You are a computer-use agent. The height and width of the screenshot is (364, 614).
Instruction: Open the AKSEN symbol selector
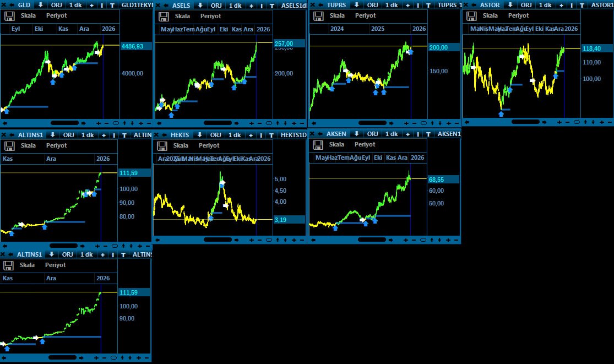[x=336, y=134]
